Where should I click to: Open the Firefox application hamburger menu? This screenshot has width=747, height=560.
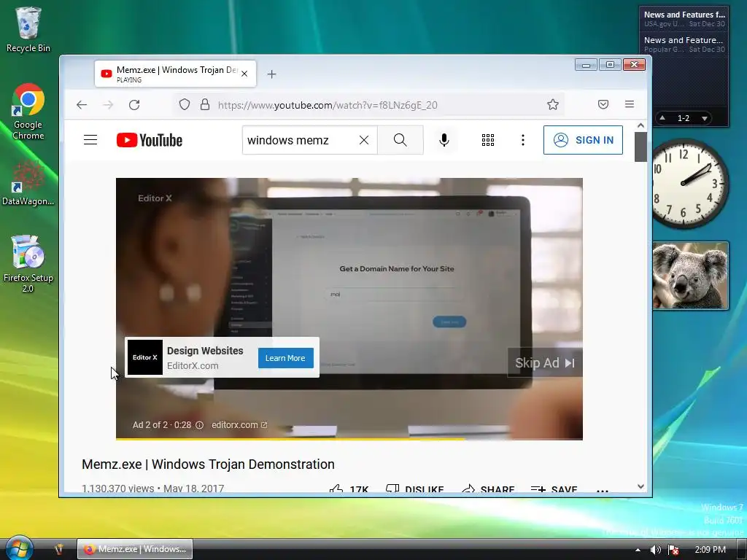630,104
